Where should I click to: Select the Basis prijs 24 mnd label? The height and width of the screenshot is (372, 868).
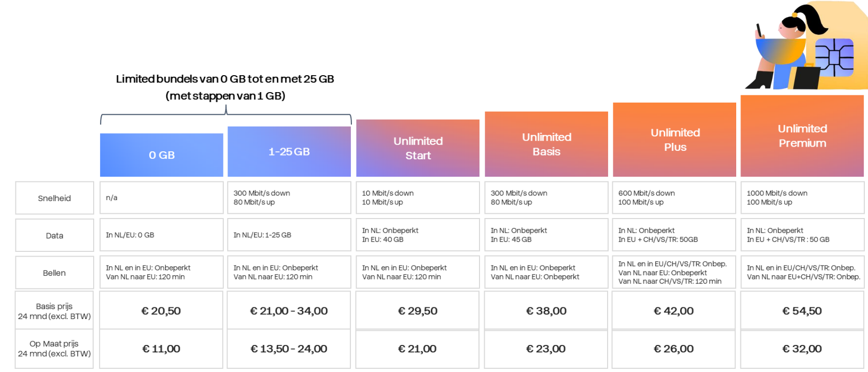[55, 311]
